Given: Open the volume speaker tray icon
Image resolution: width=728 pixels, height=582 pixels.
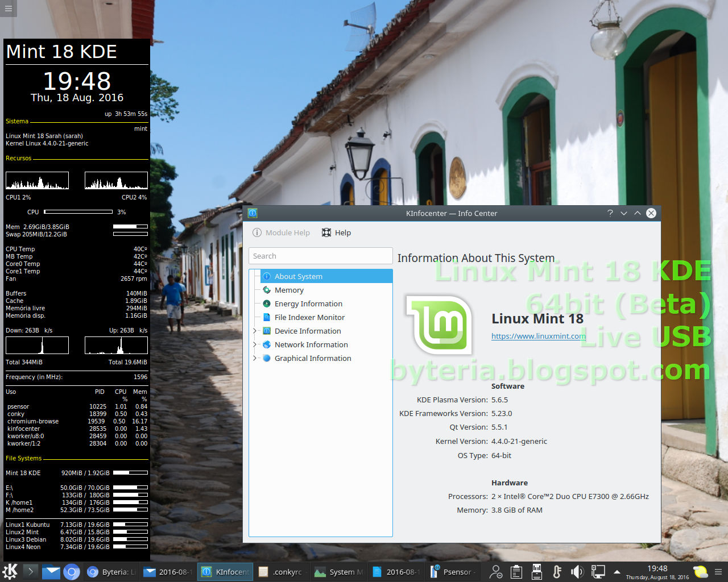Looking at the screenshot, I should point(577,572).
